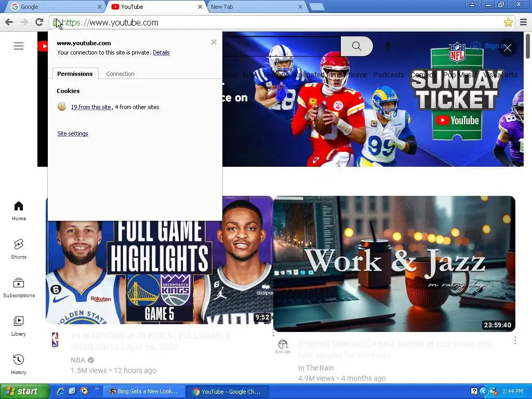Open Library in YouTube sidebar
Image resolution: width=532 pixels, height=399 pixels.
point(19,326)
